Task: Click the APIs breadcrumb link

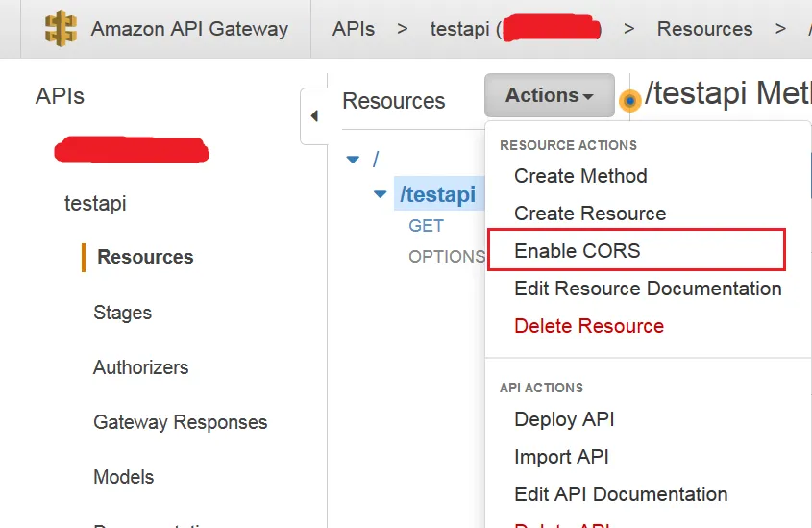Action: tap(354, 28)
